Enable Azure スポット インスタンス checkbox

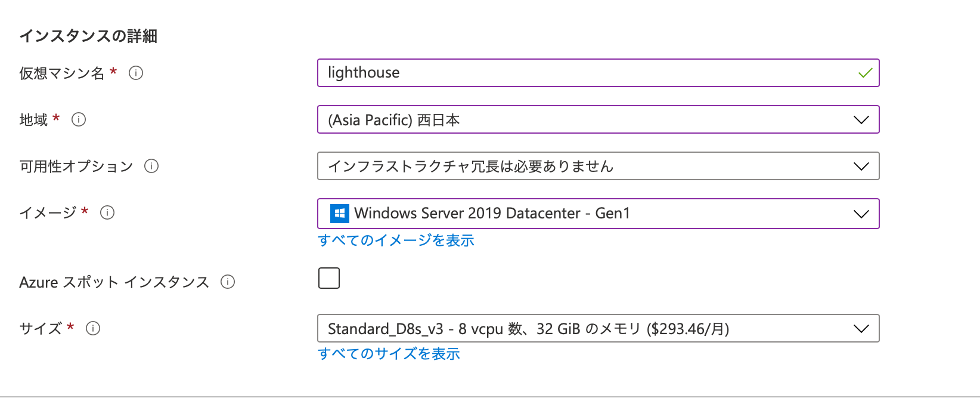pyautogui.click(x=329, y=278)
